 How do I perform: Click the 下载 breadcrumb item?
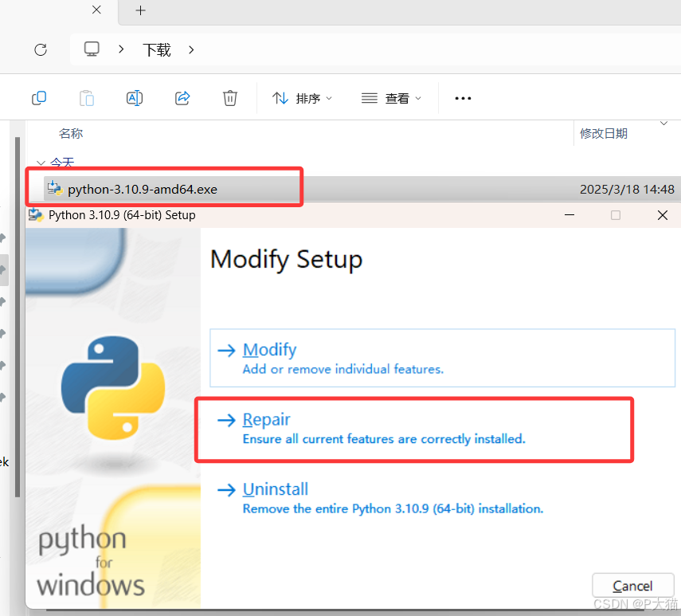tap(156, 49)
